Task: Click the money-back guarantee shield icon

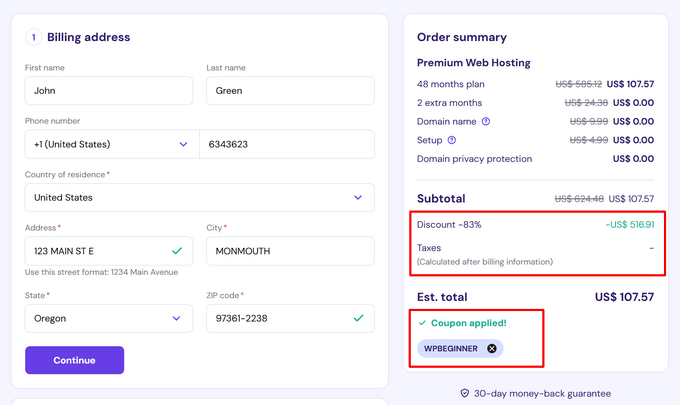Action: coord(464,393)
